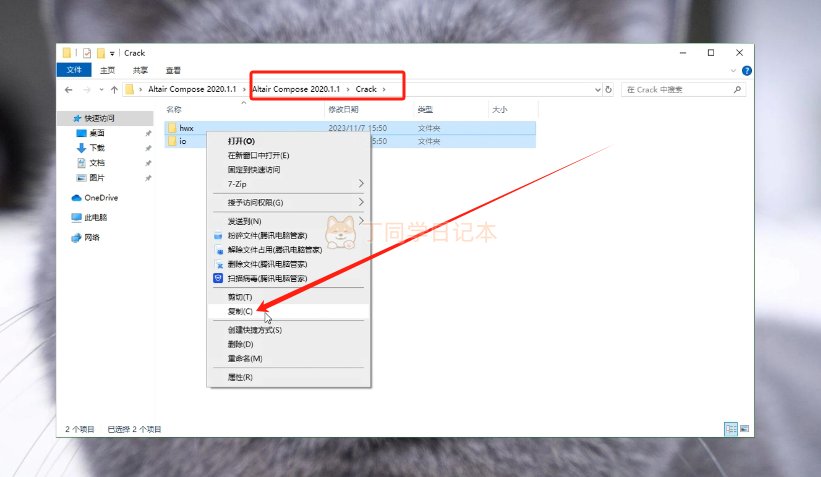The height and width of the screenshot is (477, 821).
Task: Open 网络 in sidebar
Action: (x=92, y=237)
